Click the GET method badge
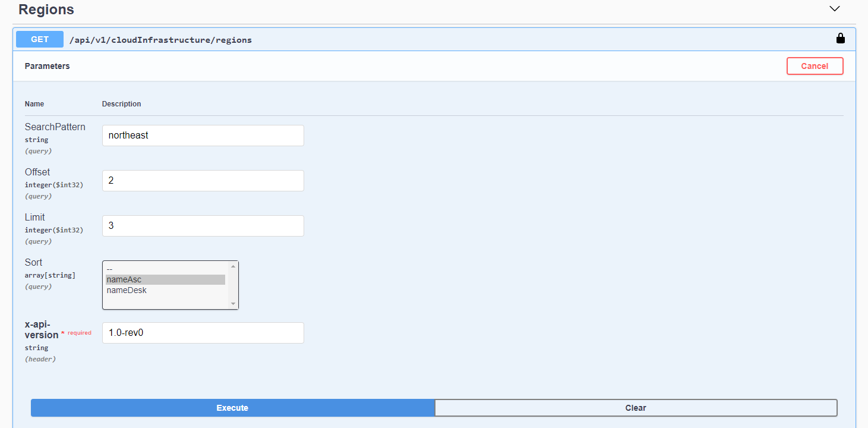868x428 pixels. point(40,39)
